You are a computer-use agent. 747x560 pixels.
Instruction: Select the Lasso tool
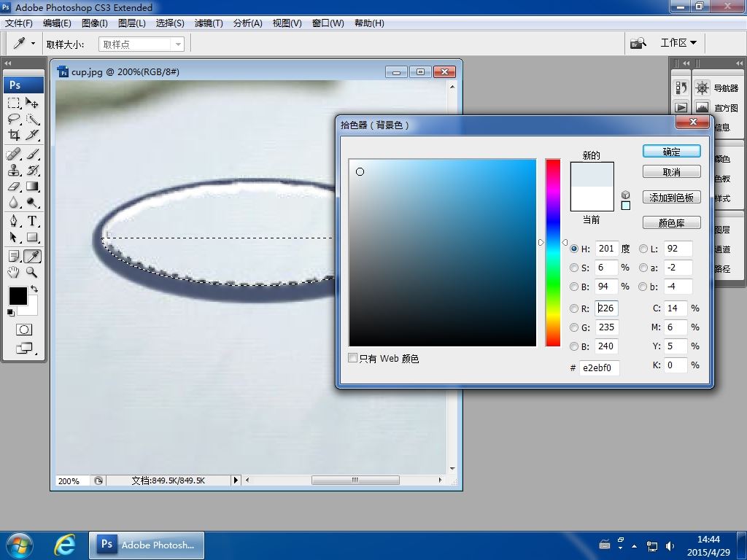[x=14, y=119]
